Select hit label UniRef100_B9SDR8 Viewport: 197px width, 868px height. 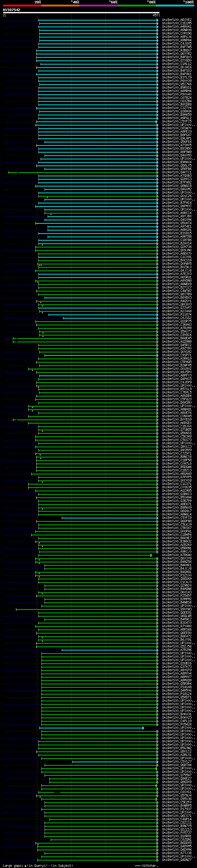click(x=177, y=104)
